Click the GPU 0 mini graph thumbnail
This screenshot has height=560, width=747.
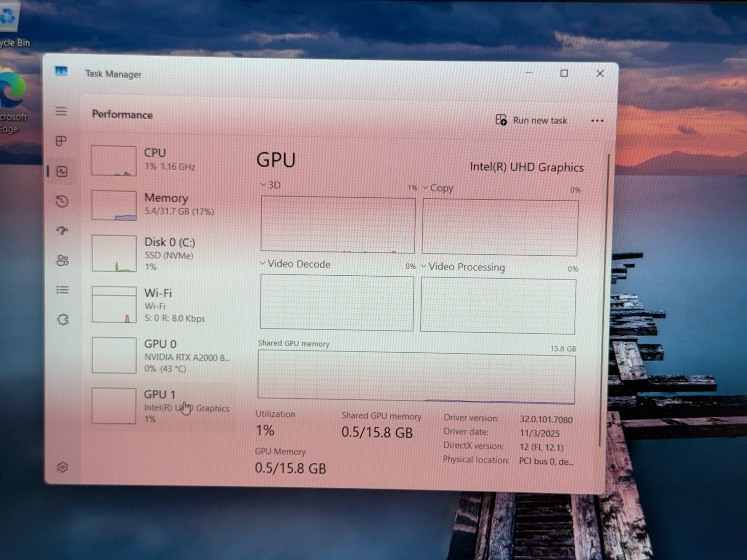(114, 356)
